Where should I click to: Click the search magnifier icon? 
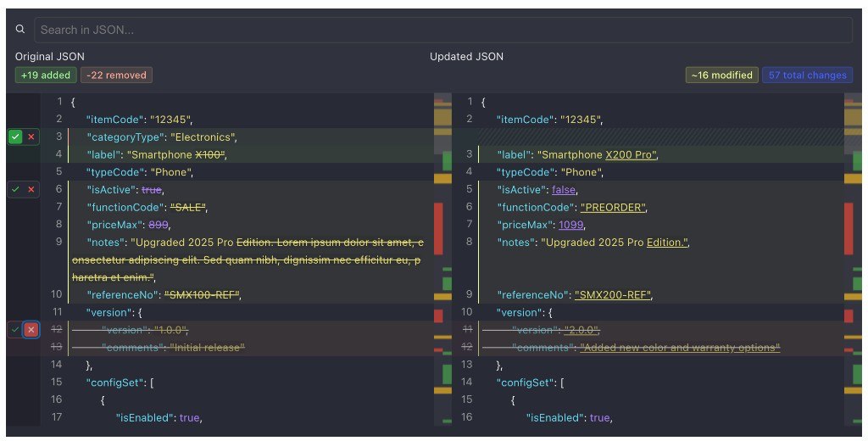click(20, 30)
